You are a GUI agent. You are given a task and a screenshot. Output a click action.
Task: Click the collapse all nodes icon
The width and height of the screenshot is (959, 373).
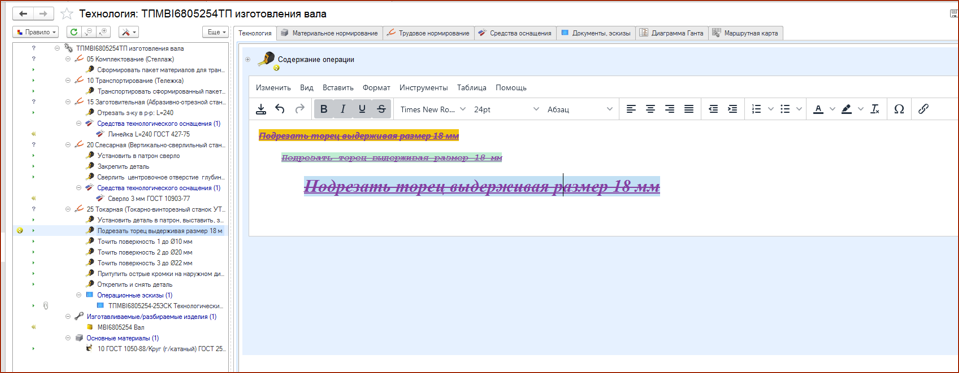pos(89,32)
